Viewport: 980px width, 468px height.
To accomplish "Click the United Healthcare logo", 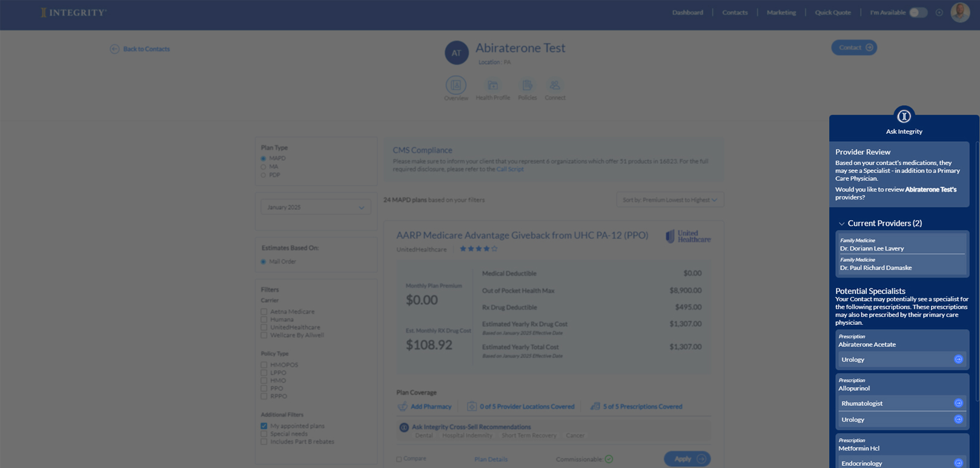I will pyautogui.click(x=688, y=236).
